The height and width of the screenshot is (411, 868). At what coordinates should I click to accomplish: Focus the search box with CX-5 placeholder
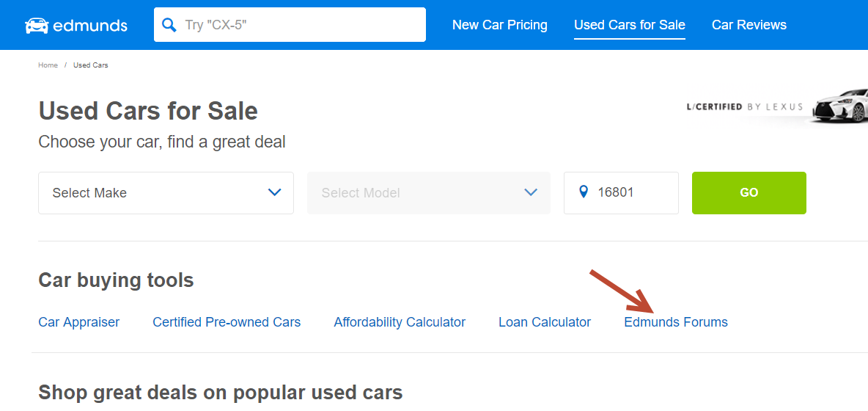click(x=290, y=24)
